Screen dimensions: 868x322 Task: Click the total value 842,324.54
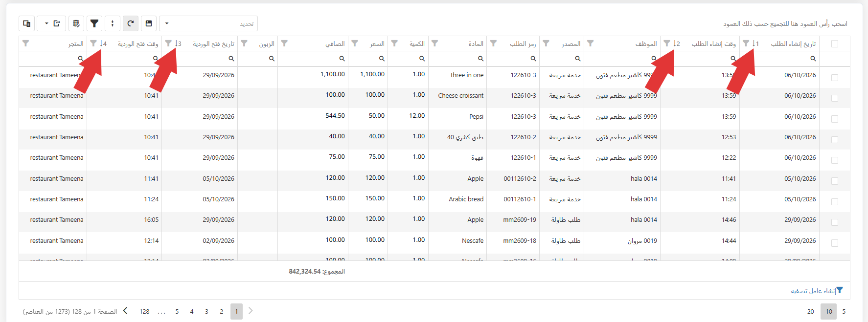pos(304,271)
